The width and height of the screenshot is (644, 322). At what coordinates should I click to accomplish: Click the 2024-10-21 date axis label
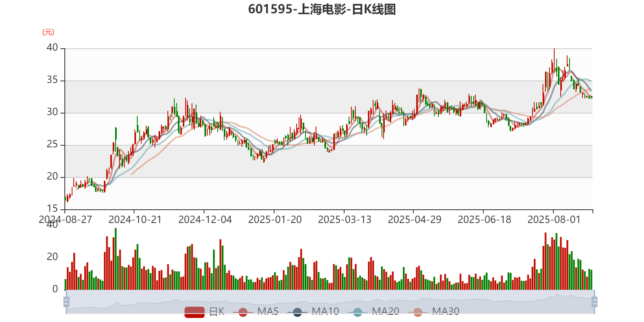pos(135,220)
